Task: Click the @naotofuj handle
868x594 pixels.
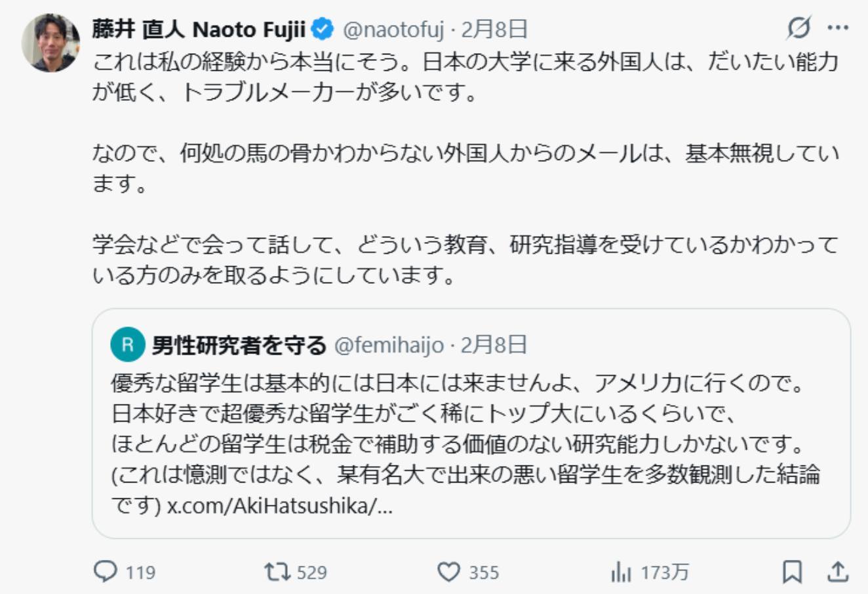Action: tap(393, 29)
